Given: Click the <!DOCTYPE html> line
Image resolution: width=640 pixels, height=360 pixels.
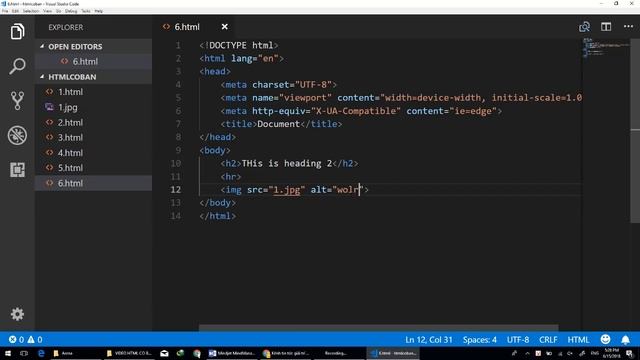Looking at the screenshot, I should 239,45.
